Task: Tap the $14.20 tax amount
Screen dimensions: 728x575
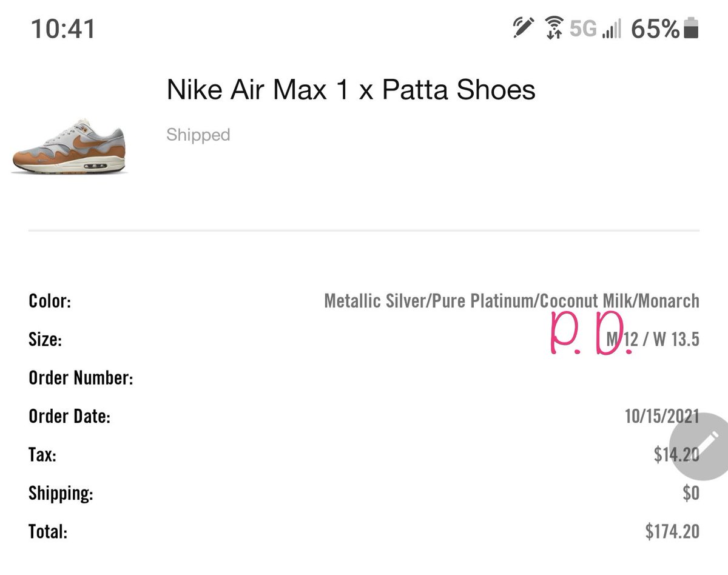Action: point(676,455)
